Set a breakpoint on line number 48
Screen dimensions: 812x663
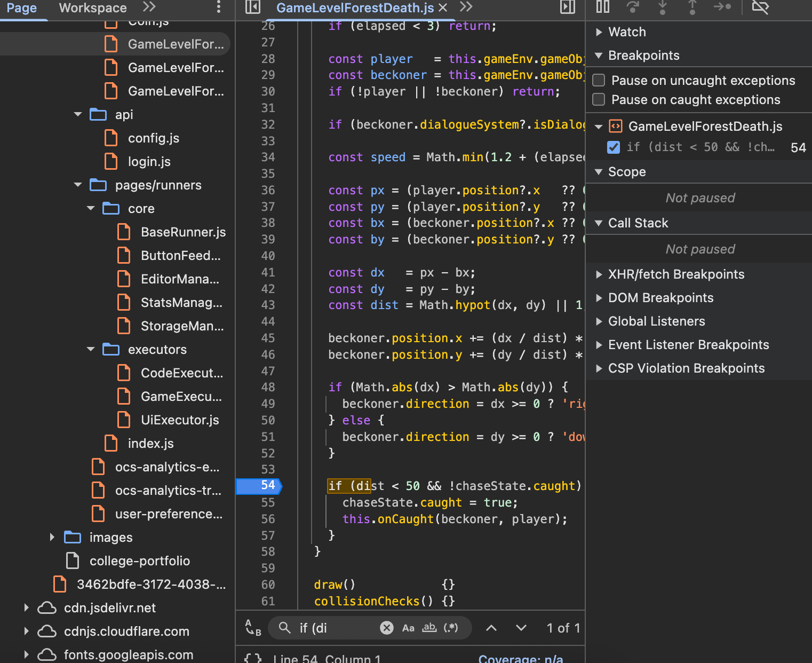click(x=268, y=387)
